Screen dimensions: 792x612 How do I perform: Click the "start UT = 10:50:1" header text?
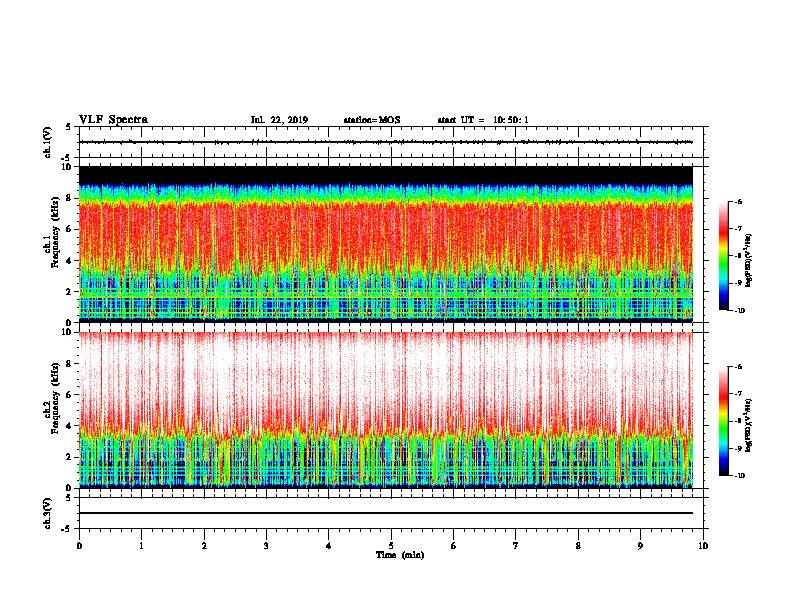tap(483, 120)
